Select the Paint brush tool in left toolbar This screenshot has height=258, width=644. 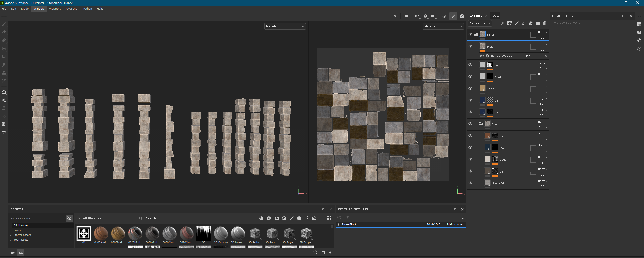pyautogui.click(x=4, y=24)
